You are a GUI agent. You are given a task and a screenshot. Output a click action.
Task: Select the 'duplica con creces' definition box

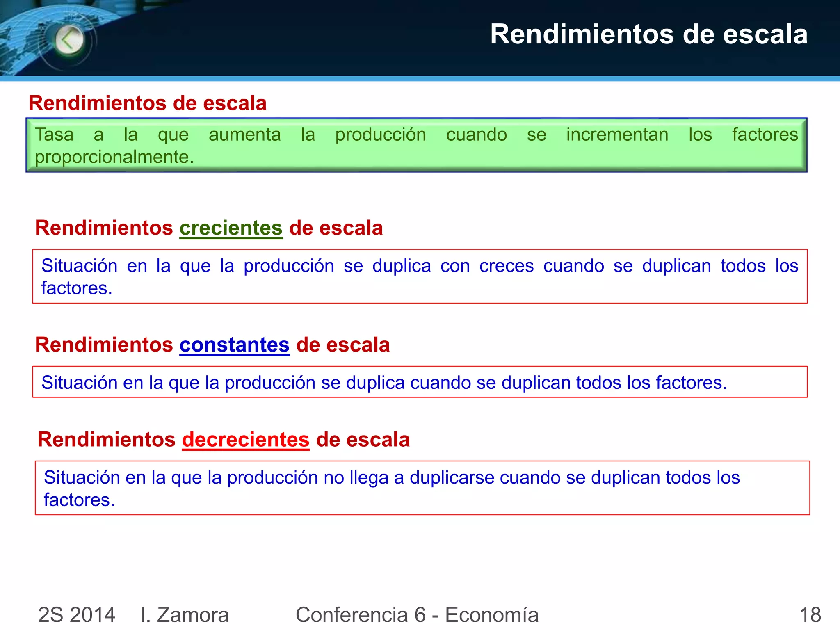[420, 276]
